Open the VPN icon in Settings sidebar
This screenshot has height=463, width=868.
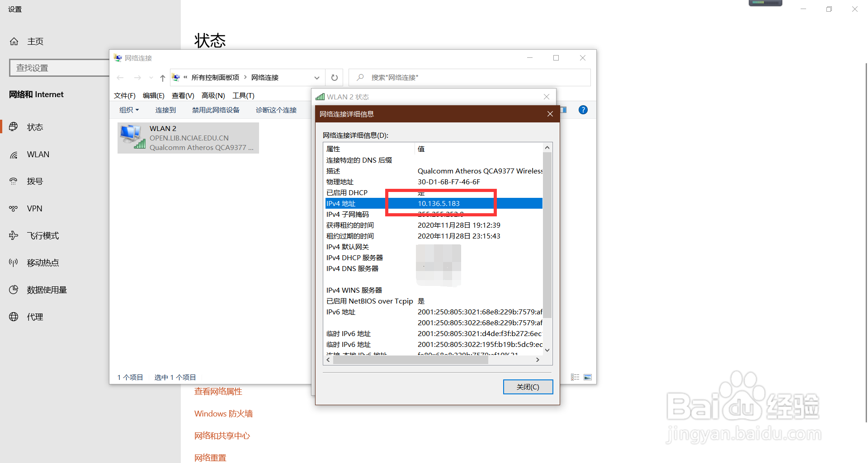point(14,209)
